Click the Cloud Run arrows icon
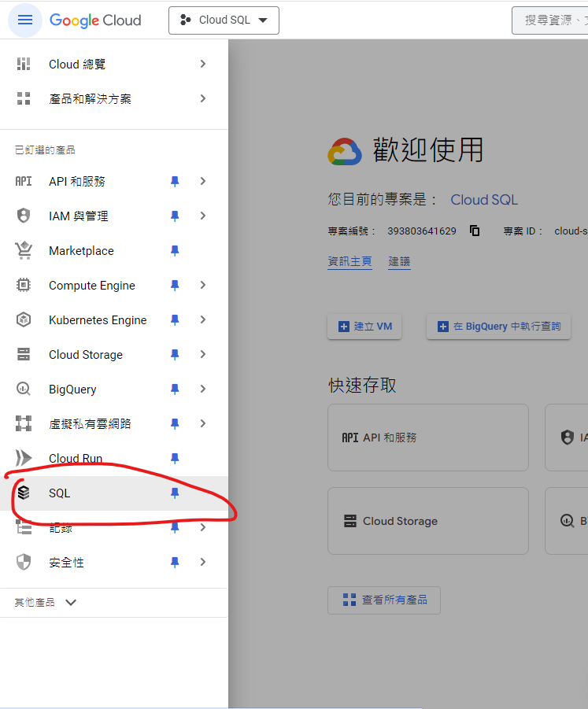 24,458
